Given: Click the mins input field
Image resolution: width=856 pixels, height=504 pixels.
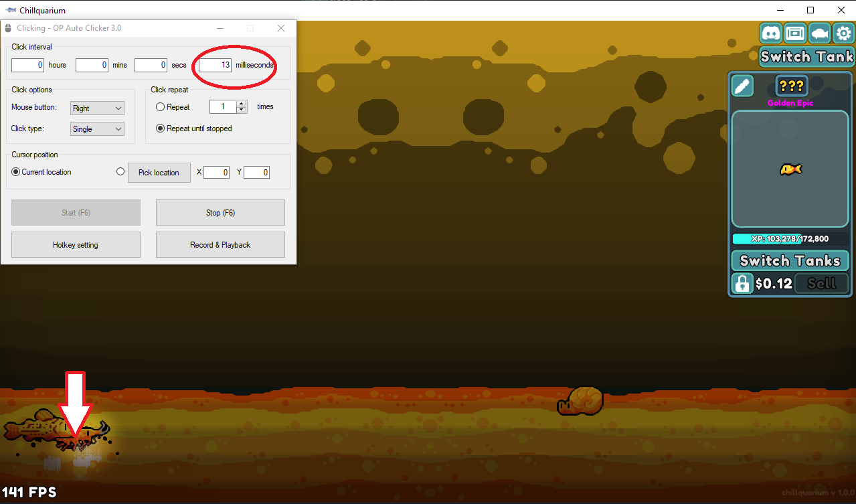Looking at the screenshot, I should click(92, 65).
